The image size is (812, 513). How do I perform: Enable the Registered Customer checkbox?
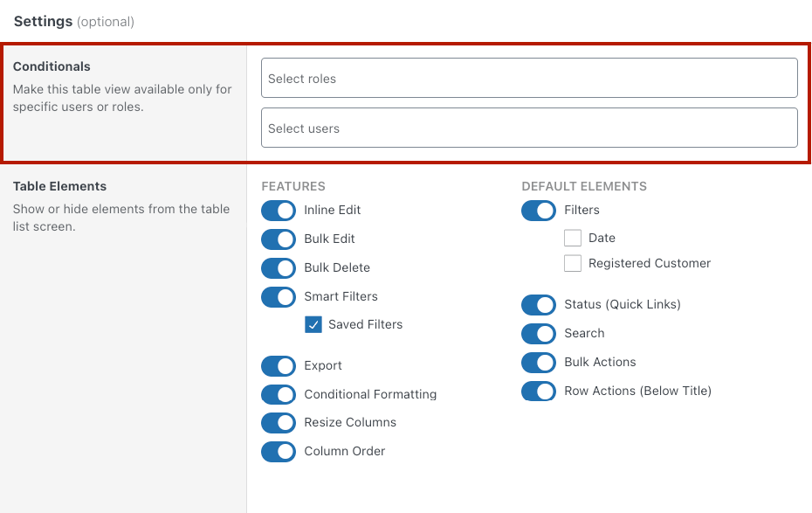[x=573, y=264]
